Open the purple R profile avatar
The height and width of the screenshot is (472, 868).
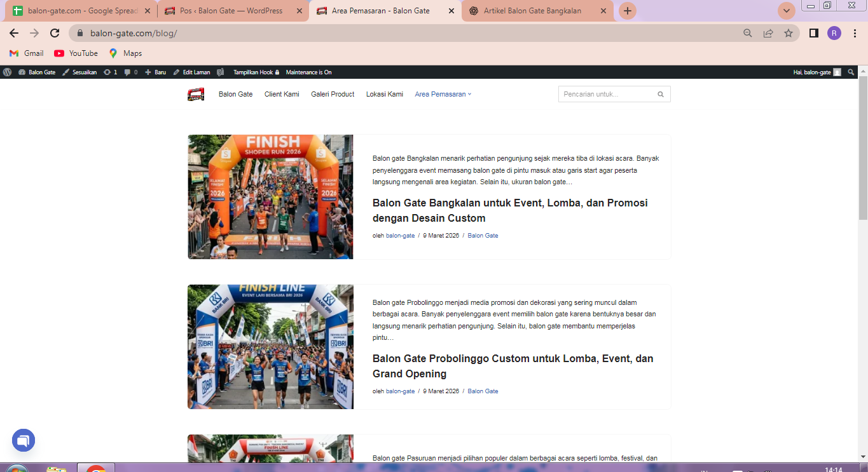tap(834, 33)
